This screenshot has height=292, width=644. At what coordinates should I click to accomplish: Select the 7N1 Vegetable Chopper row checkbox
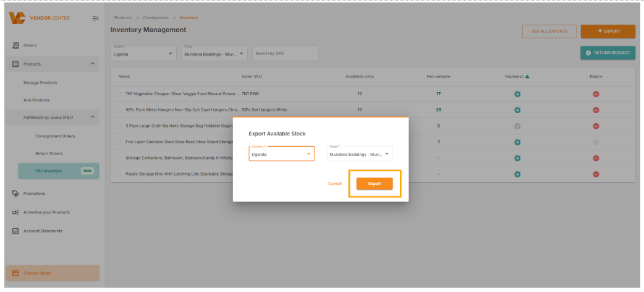coord(119,94)
